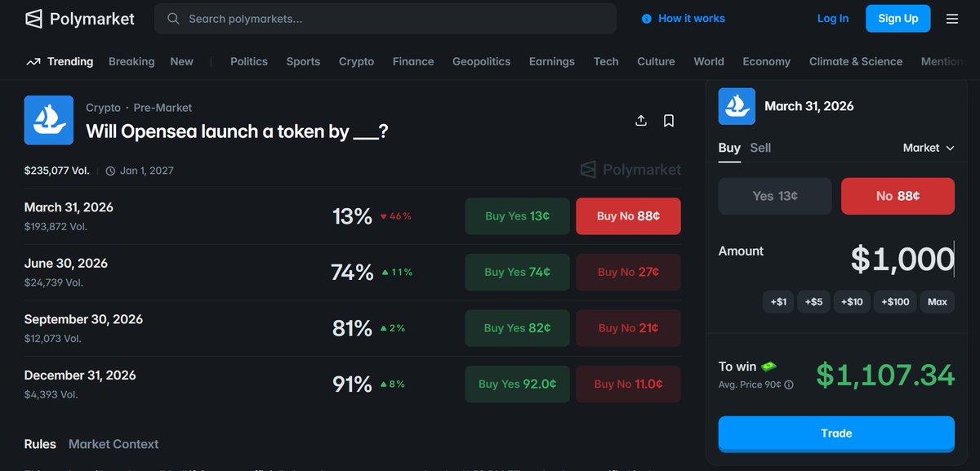Viewport: 980px width, 471px height.
Task: Open the Market order type dropdown
Action: 929,148
